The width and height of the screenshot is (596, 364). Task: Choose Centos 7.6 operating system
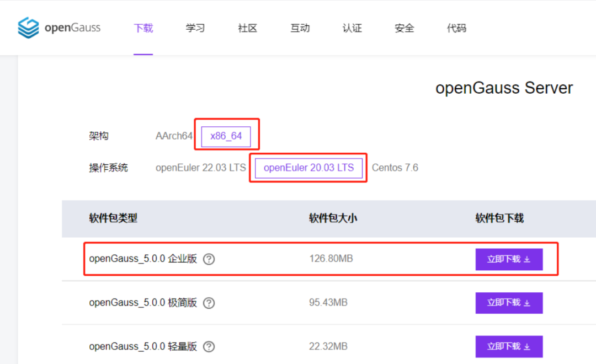[x=395, y=168]
